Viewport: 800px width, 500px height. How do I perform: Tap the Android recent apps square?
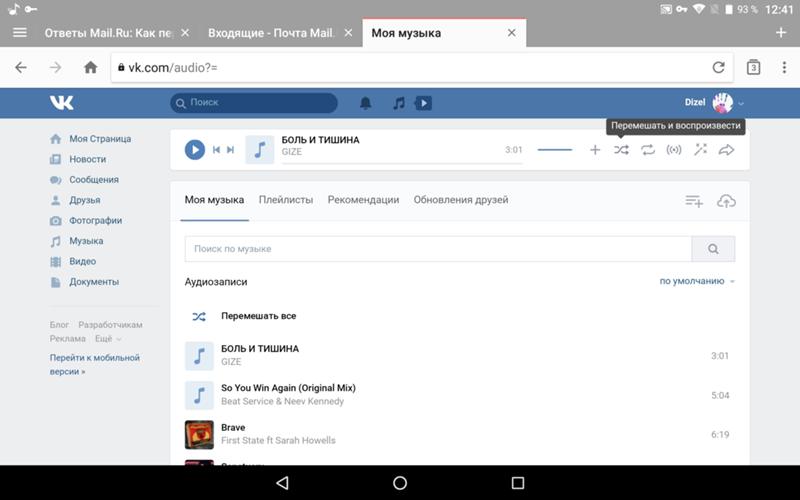coord(518,483)
